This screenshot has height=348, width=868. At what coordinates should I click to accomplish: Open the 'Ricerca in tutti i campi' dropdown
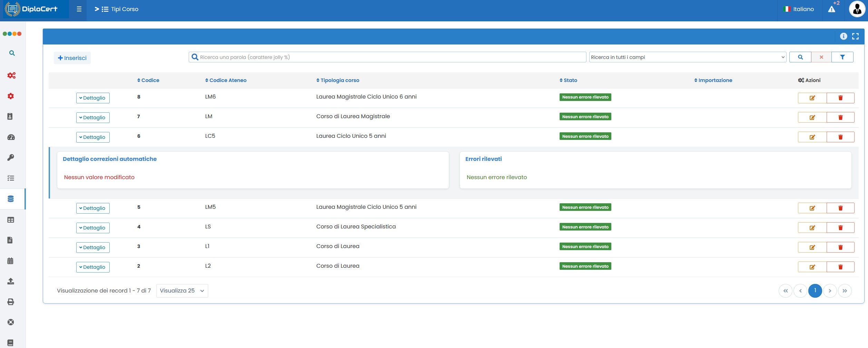coord(687,57)
